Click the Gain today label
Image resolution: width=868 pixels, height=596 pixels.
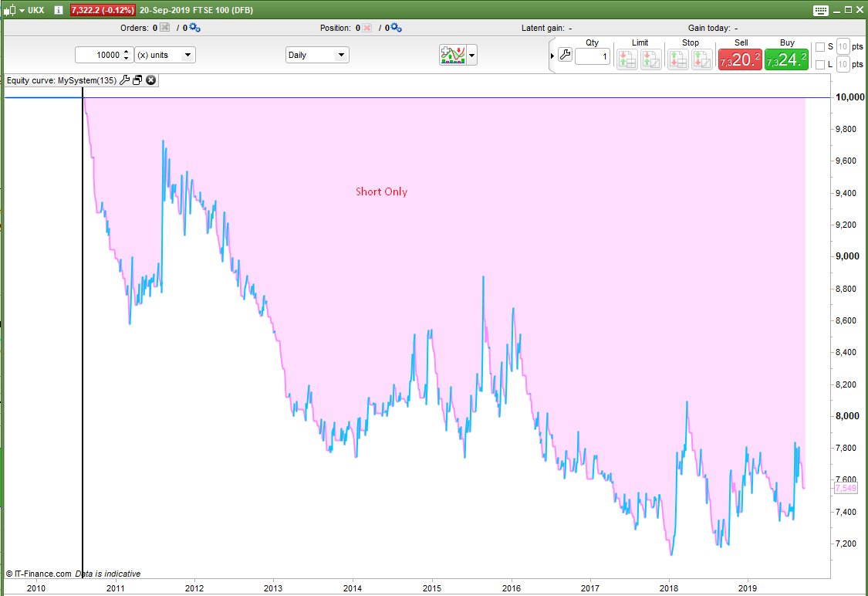pyautogui.click(x=709, y=28)
